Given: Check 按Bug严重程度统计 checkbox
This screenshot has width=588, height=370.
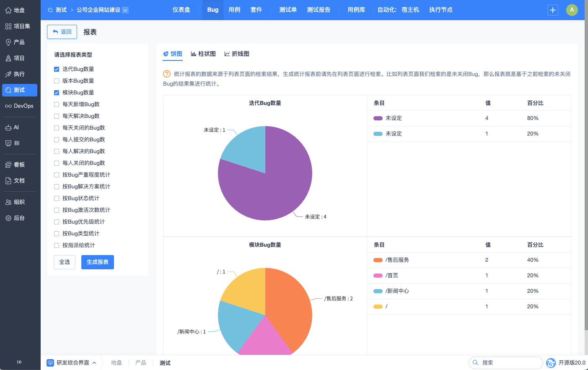Looking at the screenshot, I should click(57, 175).
